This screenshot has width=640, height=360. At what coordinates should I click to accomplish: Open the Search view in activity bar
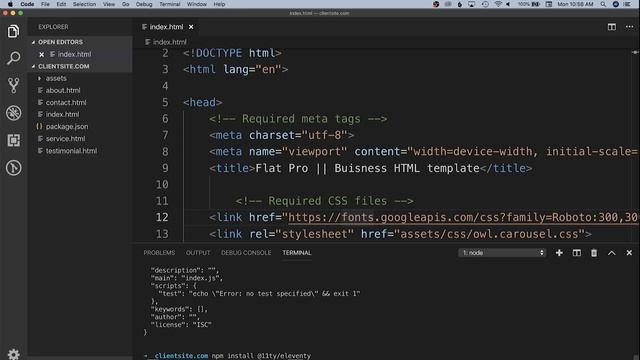click(13, 58)
